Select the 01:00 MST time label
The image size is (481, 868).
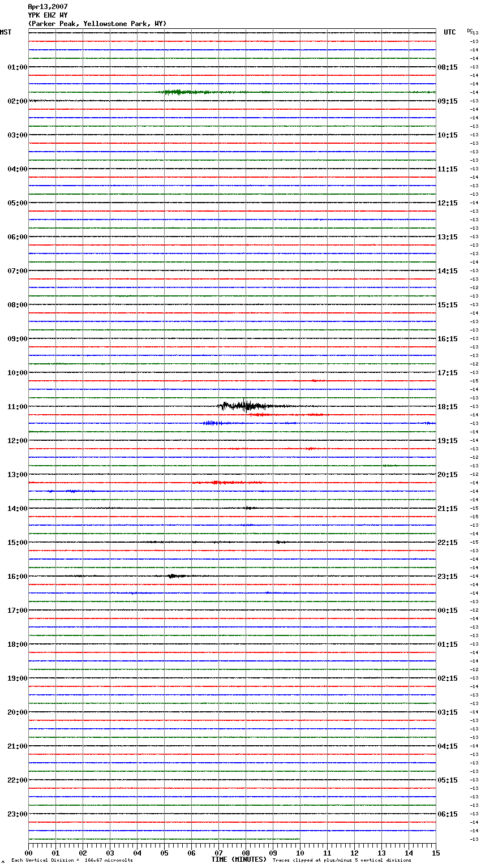coord(18,67)
